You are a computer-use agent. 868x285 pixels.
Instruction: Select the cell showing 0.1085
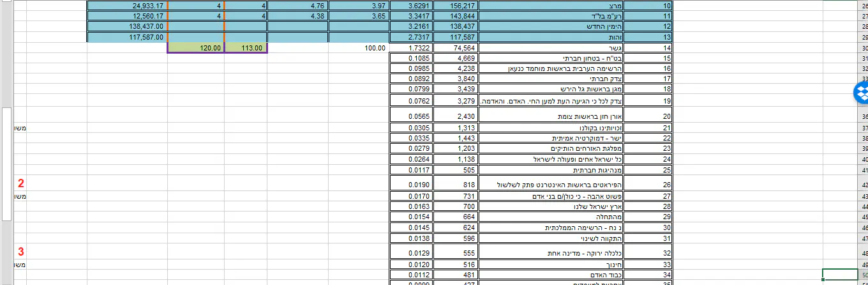[411, 58]
